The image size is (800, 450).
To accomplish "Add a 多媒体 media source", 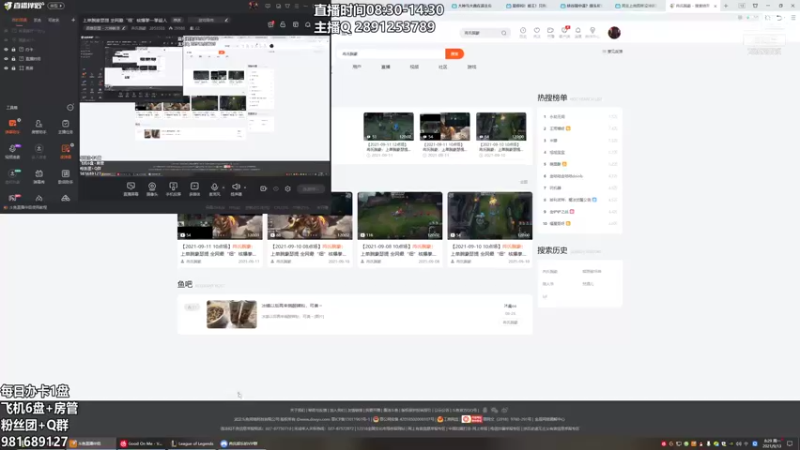I will (194, 189).
